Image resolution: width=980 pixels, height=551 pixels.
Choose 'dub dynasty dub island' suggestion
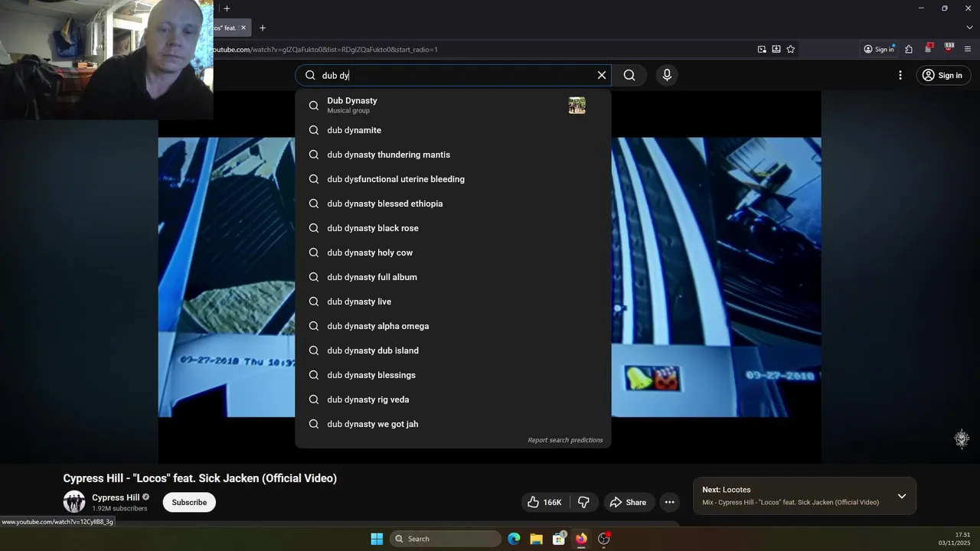453,350
